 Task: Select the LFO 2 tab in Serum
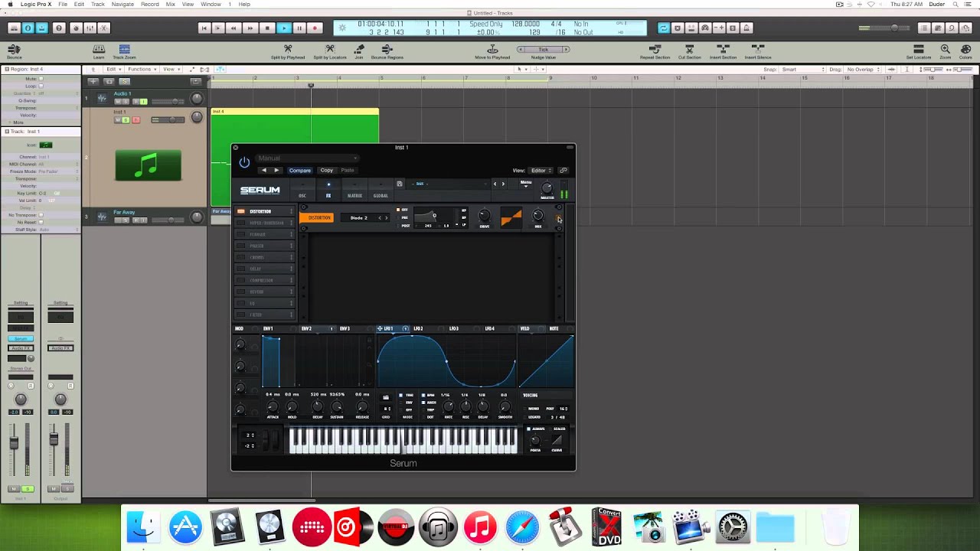[x=418, y=328]
